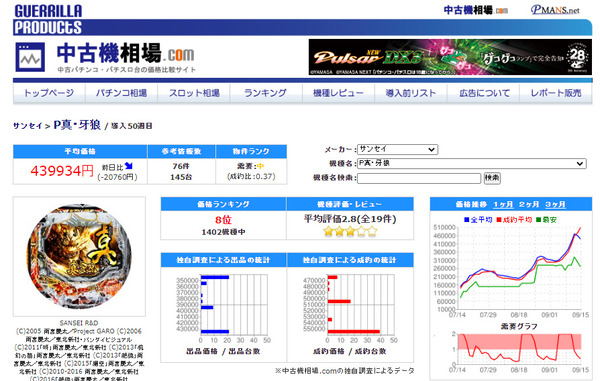Screen dimensions: 600x381
Task: Click the サンセイ breadcrumb link
Action: tap(28, 126)
